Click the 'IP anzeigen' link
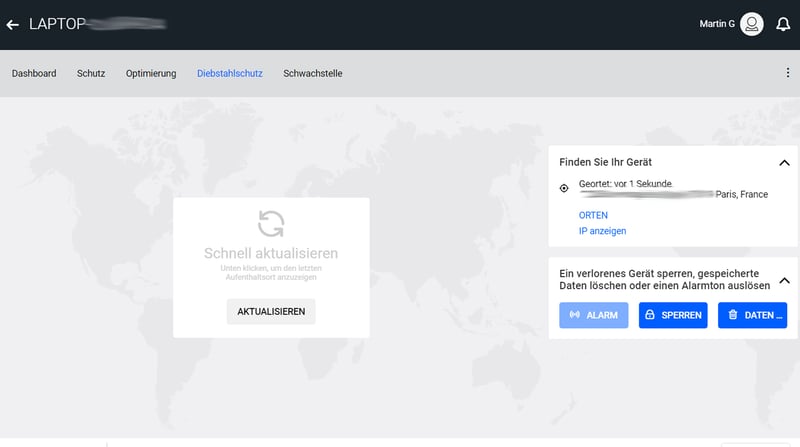The height and width of the screenshot is (447, 800). coord(602,231)
